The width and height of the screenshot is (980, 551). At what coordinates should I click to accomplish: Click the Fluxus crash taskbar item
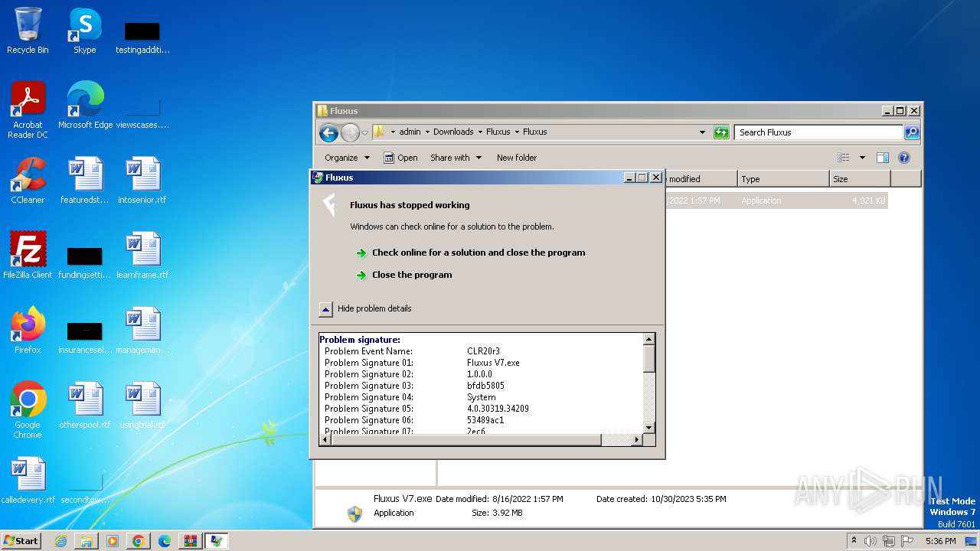pos(217,541)
